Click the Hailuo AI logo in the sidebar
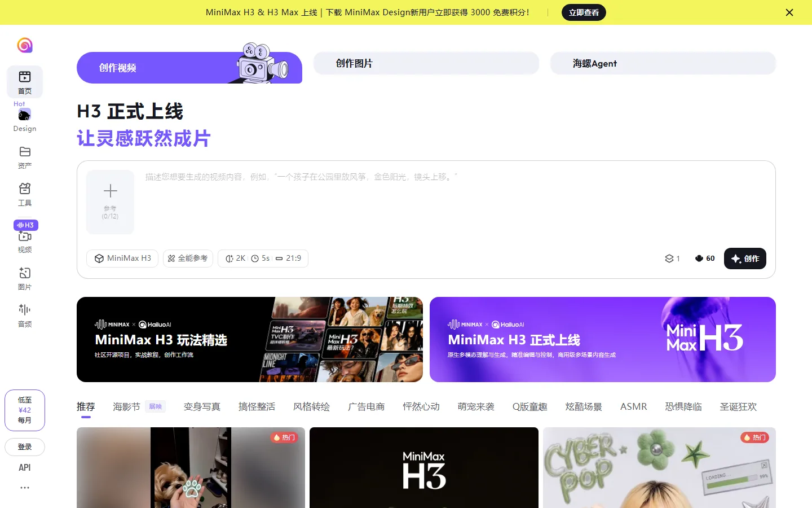Viewport: 812px width, 508px height. pos(25,45)
